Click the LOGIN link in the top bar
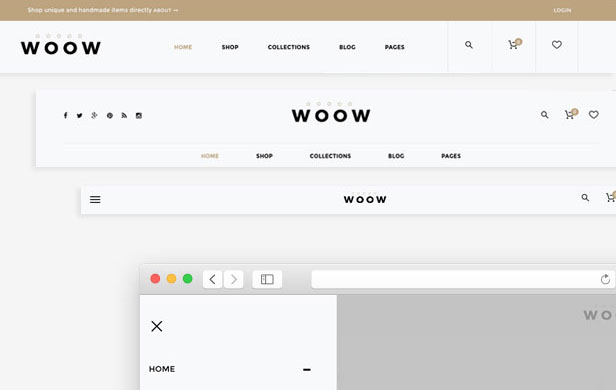This screenshot has height=390, width=616. pyautogui.click(x=562, y=10)
